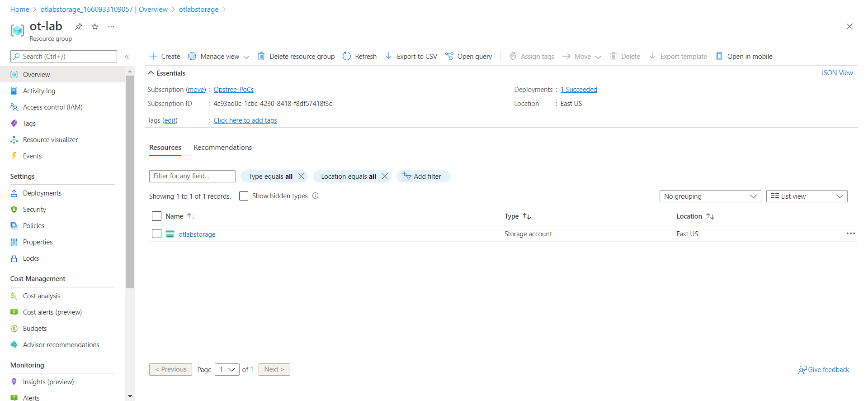The height and width of the screenshot is (401, 868).
Task: Remove the Type equals all filter
Action: (x=302, y=176)
